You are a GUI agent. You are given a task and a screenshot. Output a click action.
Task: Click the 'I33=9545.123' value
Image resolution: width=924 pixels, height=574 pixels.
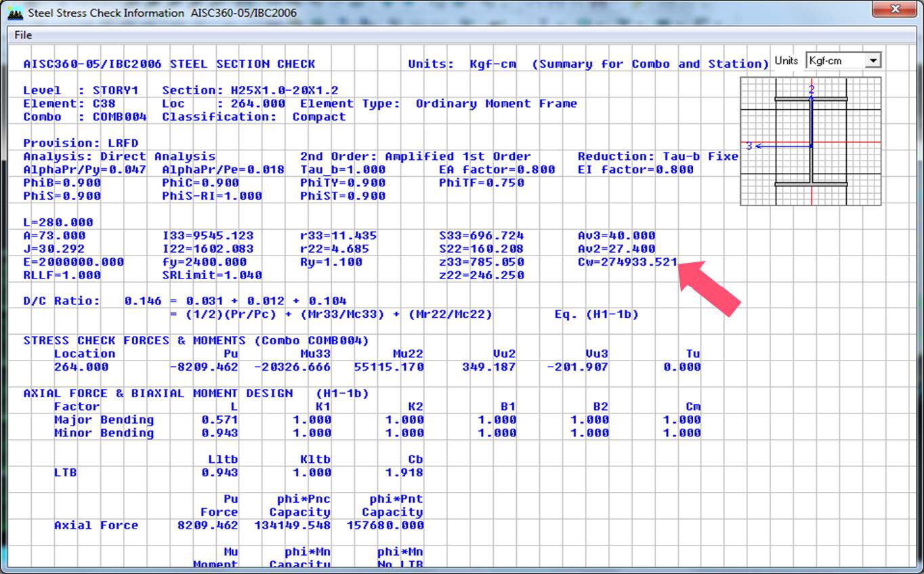coord(208,236)
